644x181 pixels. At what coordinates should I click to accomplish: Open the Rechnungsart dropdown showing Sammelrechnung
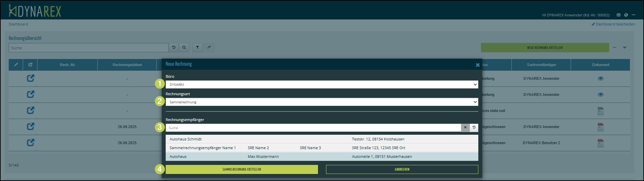[x=322, y=102]
